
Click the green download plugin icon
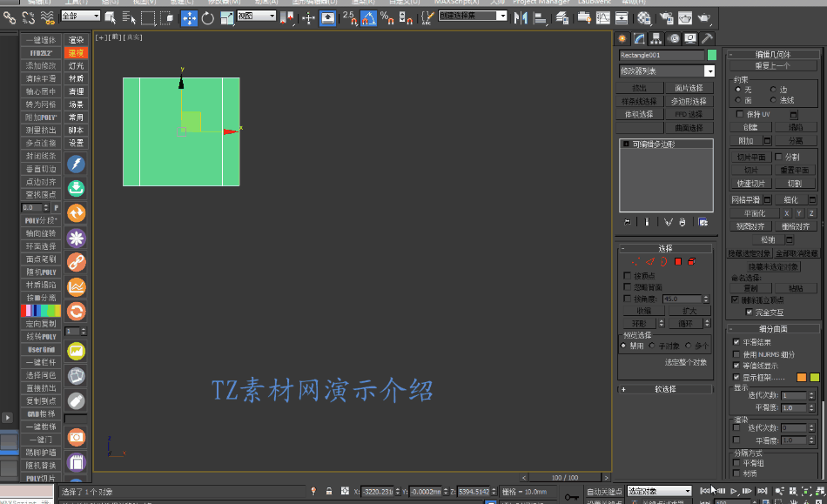pos(76,189)
